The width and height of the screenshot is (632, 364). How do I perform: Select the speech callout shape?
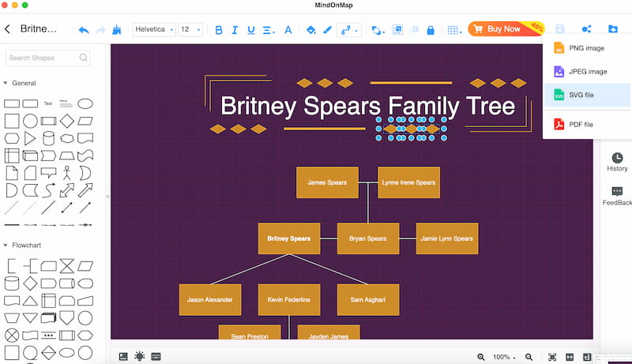[x=48, y=173]
